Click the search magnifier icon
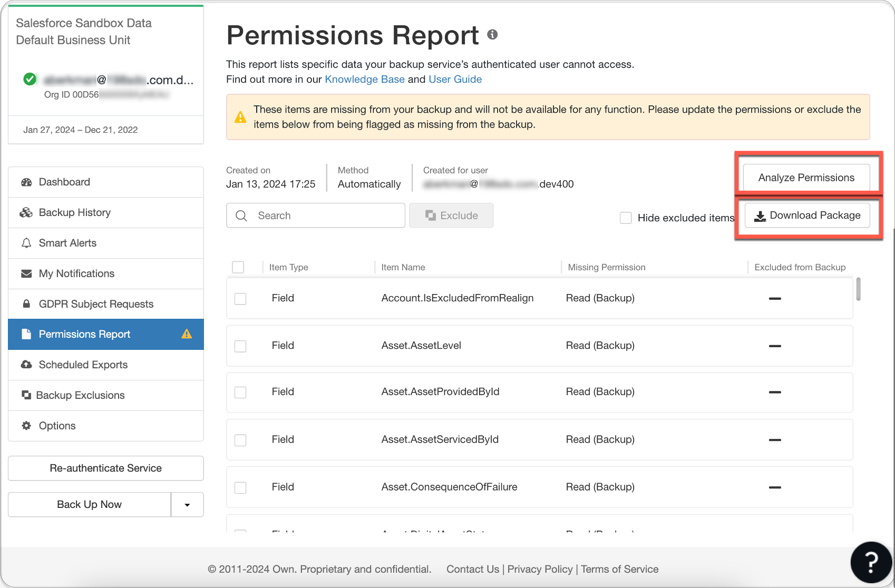This screenshot has width=895, height=588. pos(242,215)
